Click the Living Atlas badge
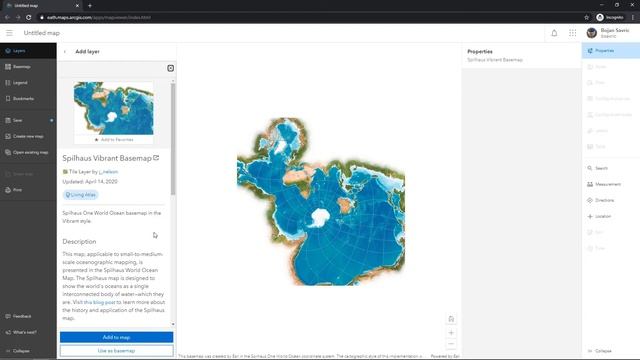Screen dimensions: 640x360 click(80, 195)
